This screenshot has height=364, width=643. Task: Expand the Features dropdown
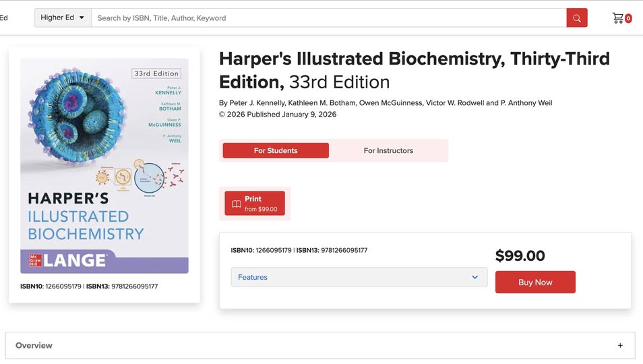(x=359, y=277)
